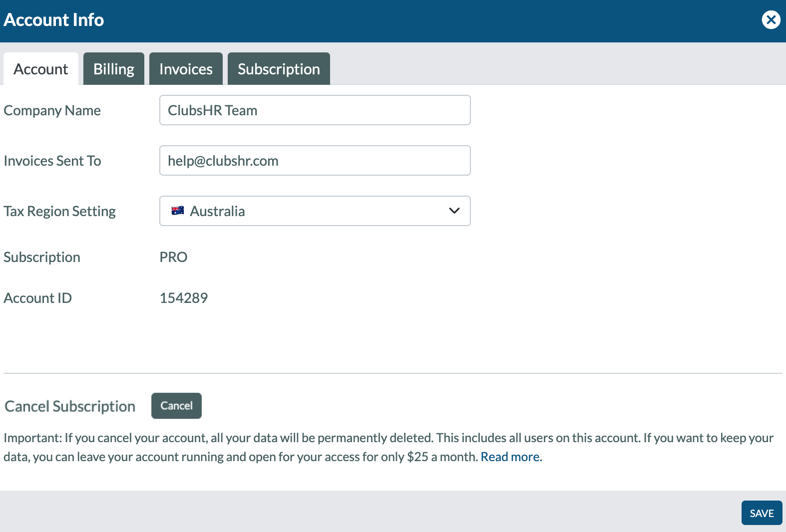
Task: Open the Tax Region Setting combo box
Action: (315, 211)
